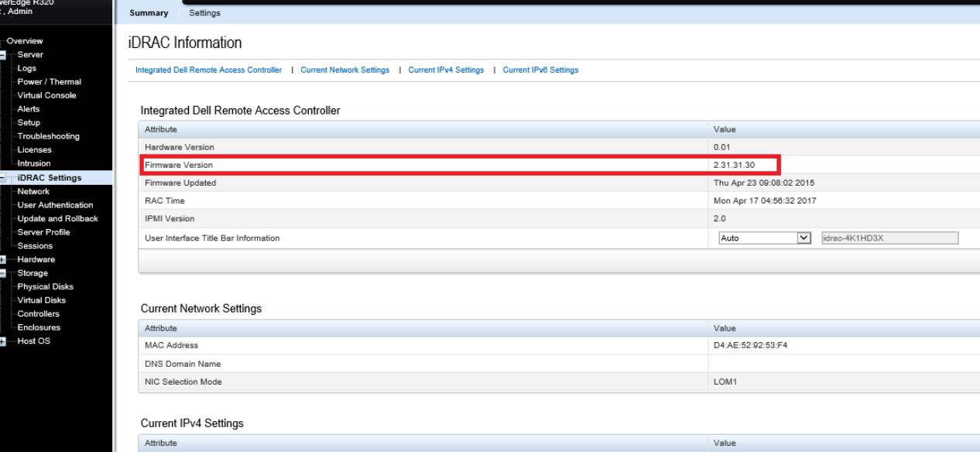980x452 pixels.
Task: Open Physical Disks under Storage
Action: pyautogui.click(x=45, y=287)
